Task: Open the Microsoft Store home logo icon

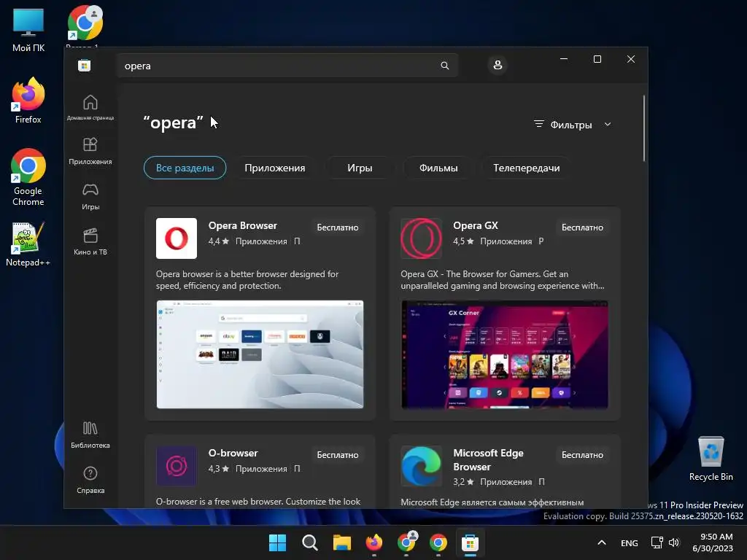Action: pyautogui.click(x=85, y=65)
